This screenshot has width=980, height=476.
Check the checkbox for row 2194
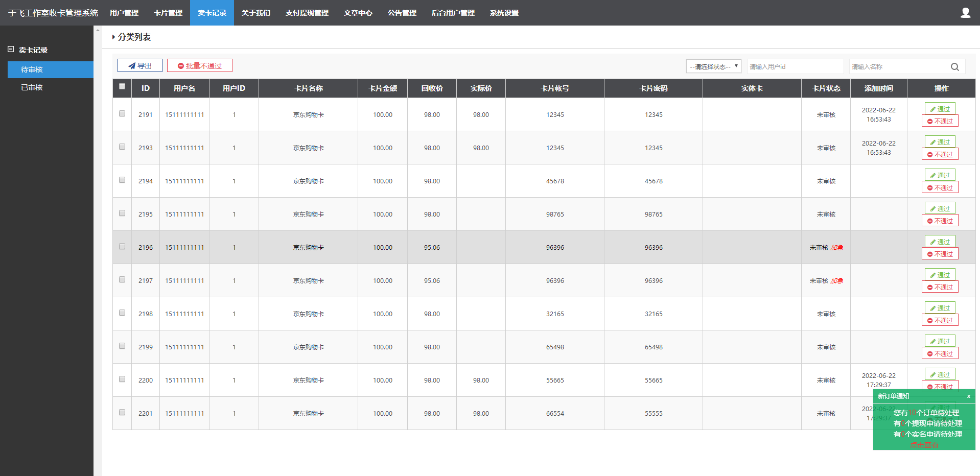click(x=122, y=180)
